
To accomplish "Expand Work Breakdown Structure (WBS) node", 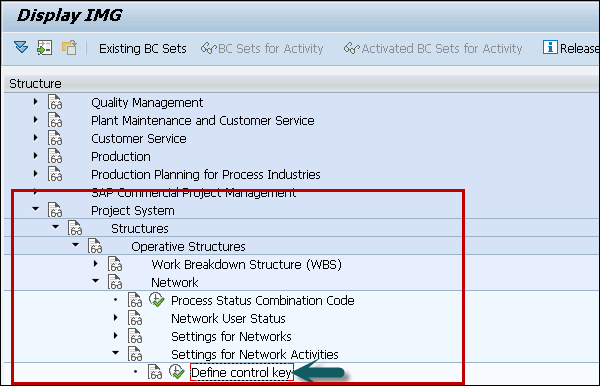I will (x=96, y=263).
